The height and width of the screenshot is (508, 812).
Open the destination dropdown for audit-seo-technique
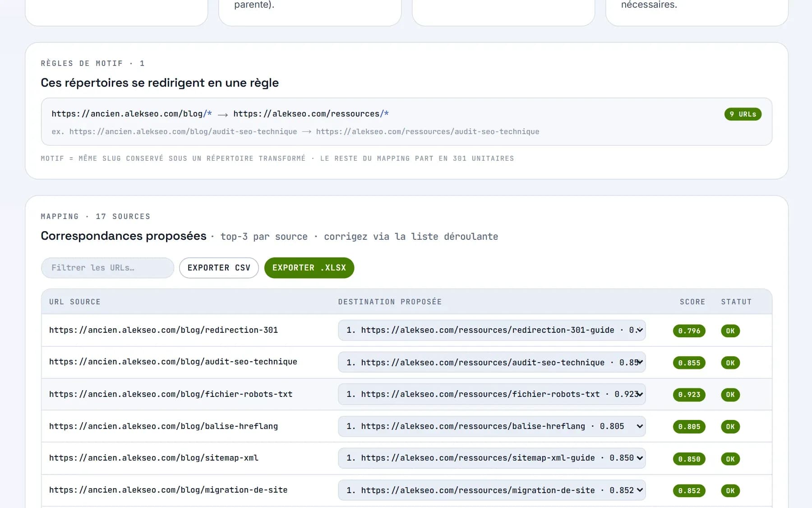pyautogui.click(x=492, y=362)
